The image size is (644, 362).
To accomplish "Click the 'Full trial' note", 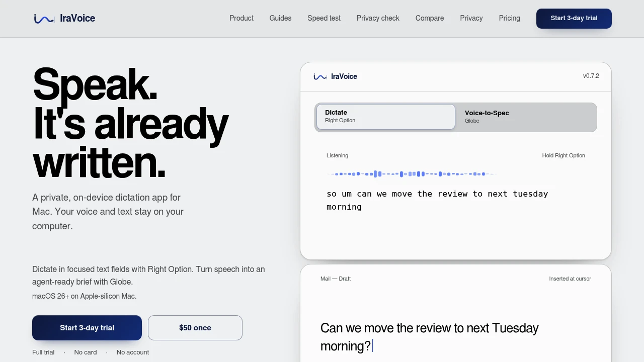I will pyautogui.click(x=43, y=352).
